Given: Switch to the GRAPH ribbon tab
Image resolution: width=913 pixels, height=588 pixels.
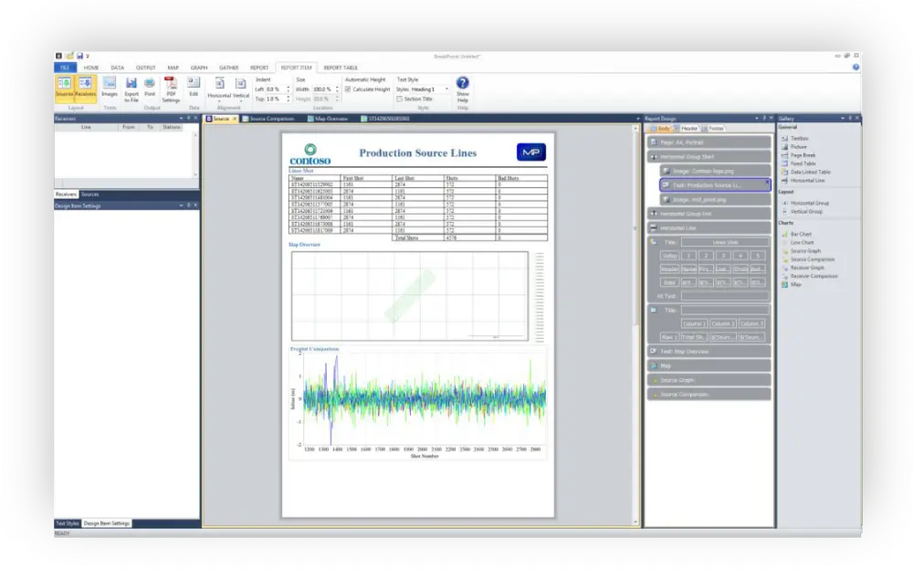Looking at the screenshot, I should click(198, 68).
